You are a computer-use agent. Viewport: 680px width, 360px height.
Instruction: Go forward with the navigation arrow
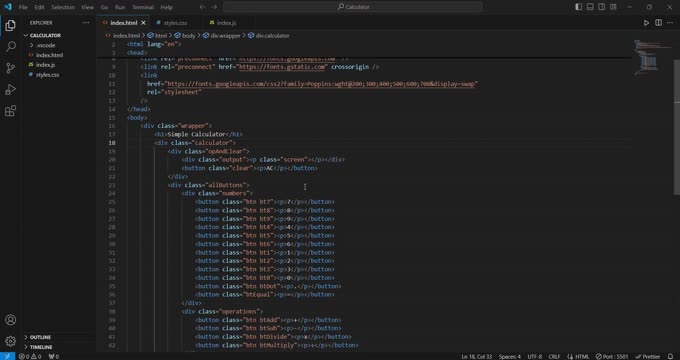coord(214,7)
